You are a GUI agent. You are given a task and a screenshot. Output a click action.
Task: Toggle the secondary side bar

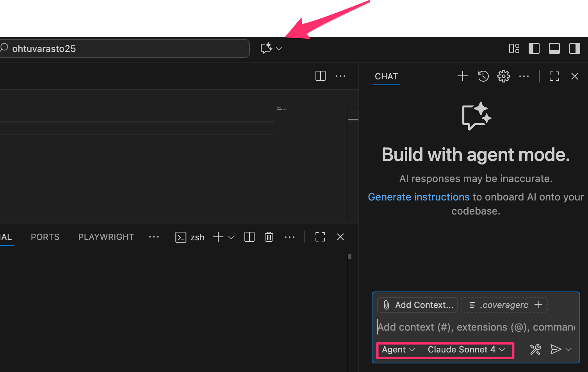574,48
